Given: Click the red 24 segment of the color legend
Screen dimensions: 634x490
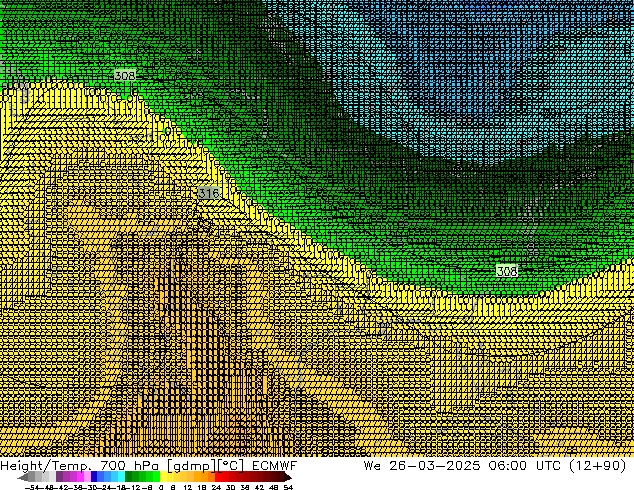Looking at the screenshot, I should tap(218, 478).
